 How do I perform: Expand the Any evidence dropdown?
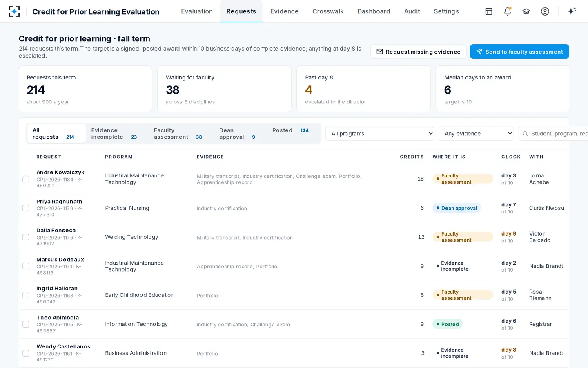(x=476, y=133)
